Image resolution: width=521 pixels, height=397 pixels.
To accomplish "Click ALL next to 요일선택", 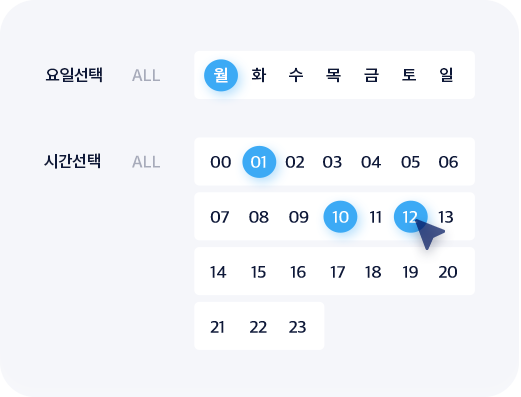I will (x=146, y=76).
